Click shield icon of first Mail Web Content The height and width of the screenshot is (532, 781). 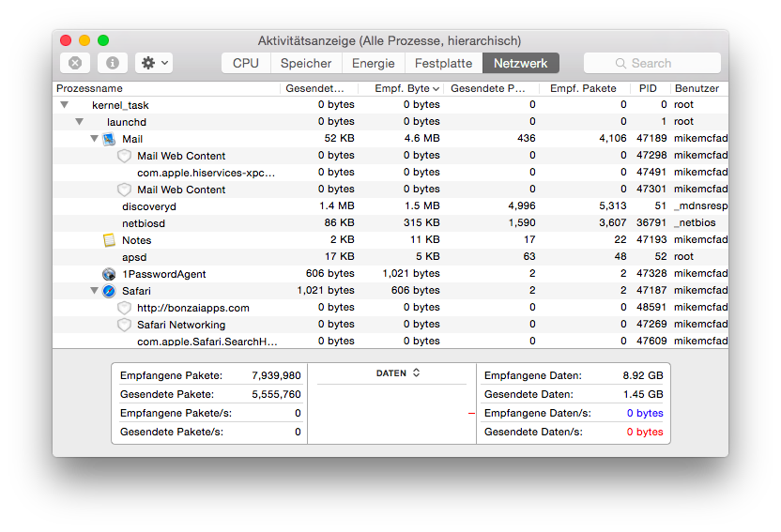click(x=124, y=156)
